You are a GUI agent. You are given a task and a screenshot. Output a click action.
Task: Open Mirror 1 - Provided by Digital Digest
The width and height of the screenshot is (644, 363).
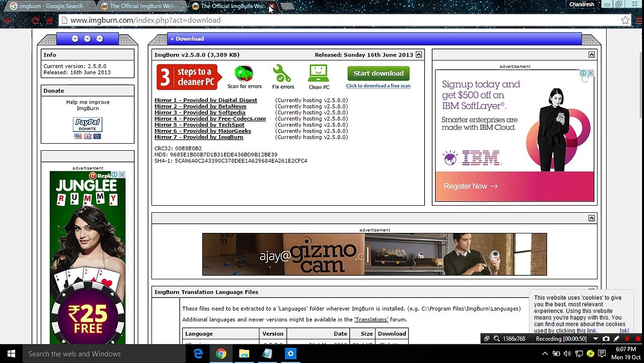pos(205,100)
